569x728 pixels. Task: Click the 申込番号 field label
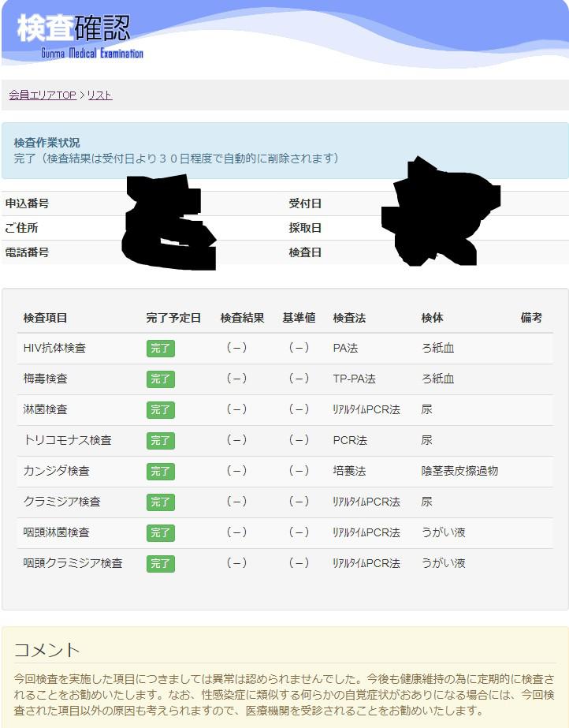click(27, 203)
